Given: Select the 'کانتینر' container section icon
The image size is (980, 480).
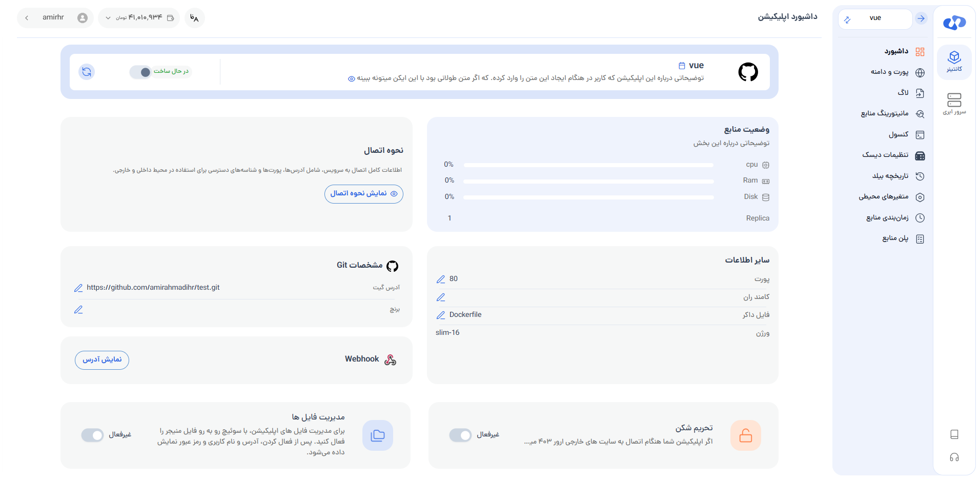Looking at the screenshot, I should (954, 62).
